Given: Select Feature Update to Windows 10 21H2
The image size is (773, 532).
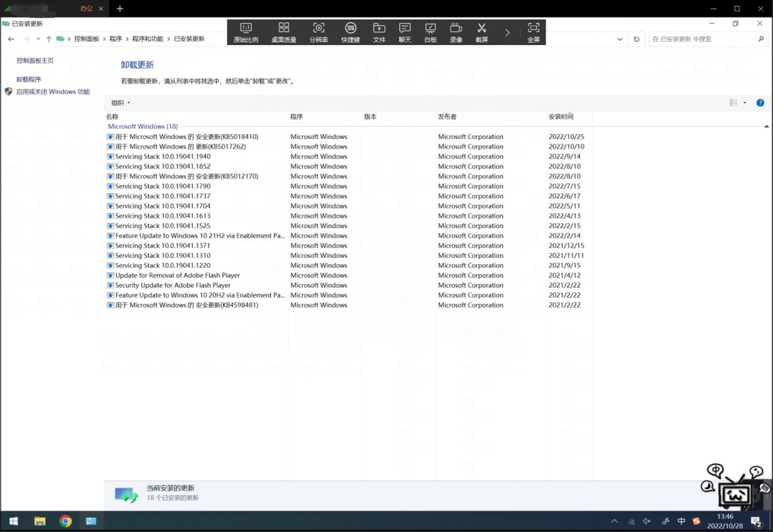Looking at the screenshot, I should 348,236.
